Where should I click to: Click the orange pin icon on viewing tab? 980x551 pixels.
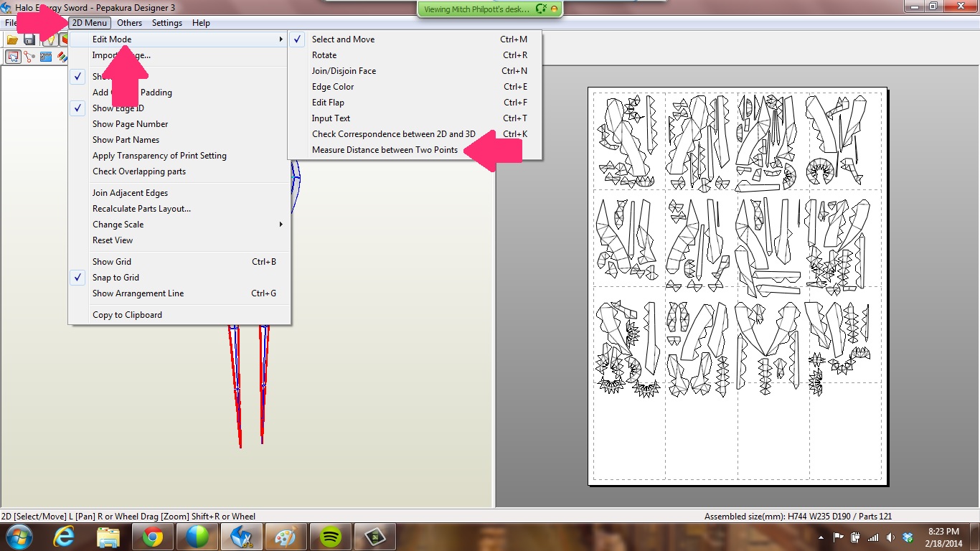554,9
